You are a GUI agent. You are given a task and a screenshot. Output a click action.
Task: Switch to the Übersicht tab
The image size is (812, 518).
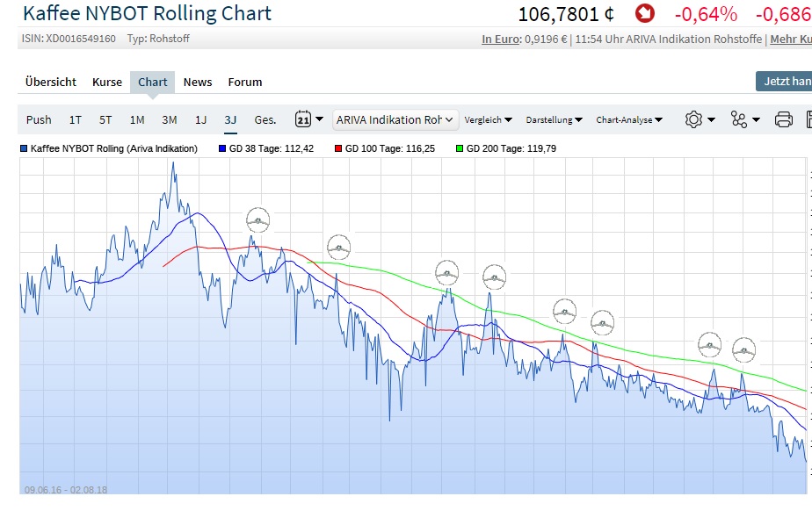51,82
